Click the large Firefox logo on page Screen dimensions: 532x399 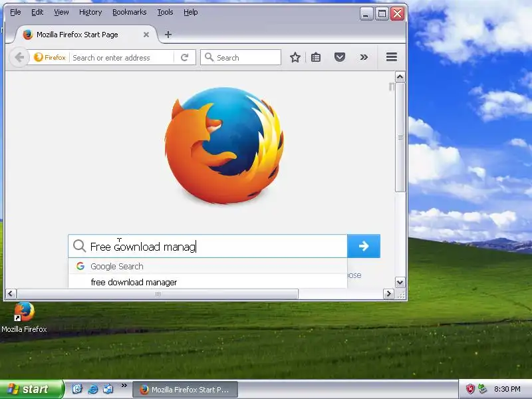(x=224, y=145)
